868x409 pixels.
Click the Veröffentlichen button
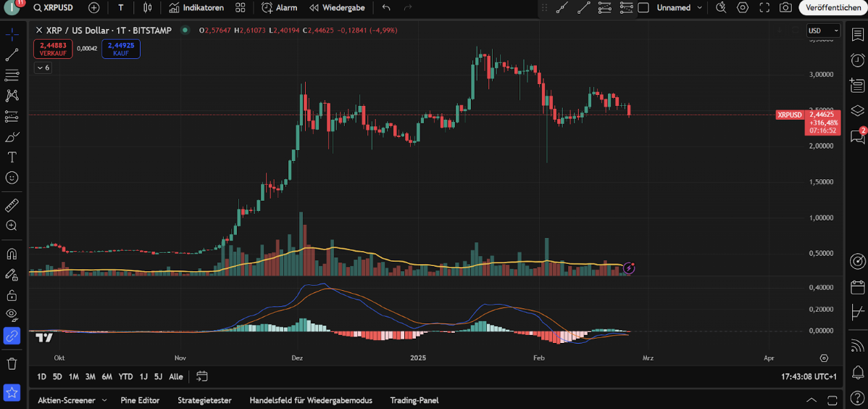(832, 7)
